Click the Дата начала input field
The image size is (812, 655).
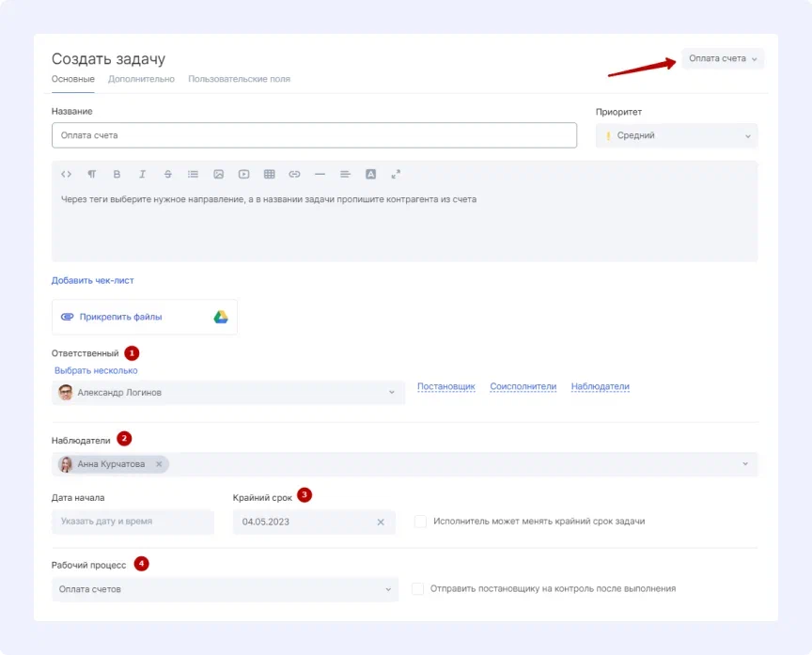pos(133,522)
